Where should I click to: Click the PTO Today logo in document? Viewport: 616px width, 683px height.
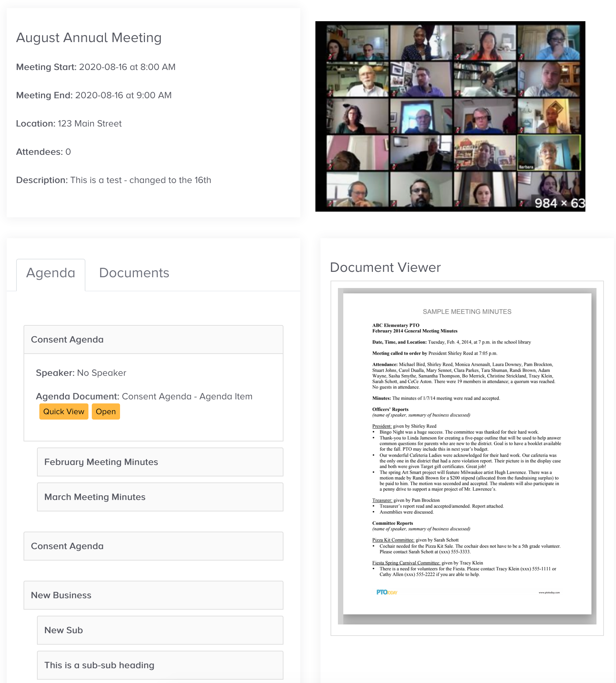coord(387,592)
